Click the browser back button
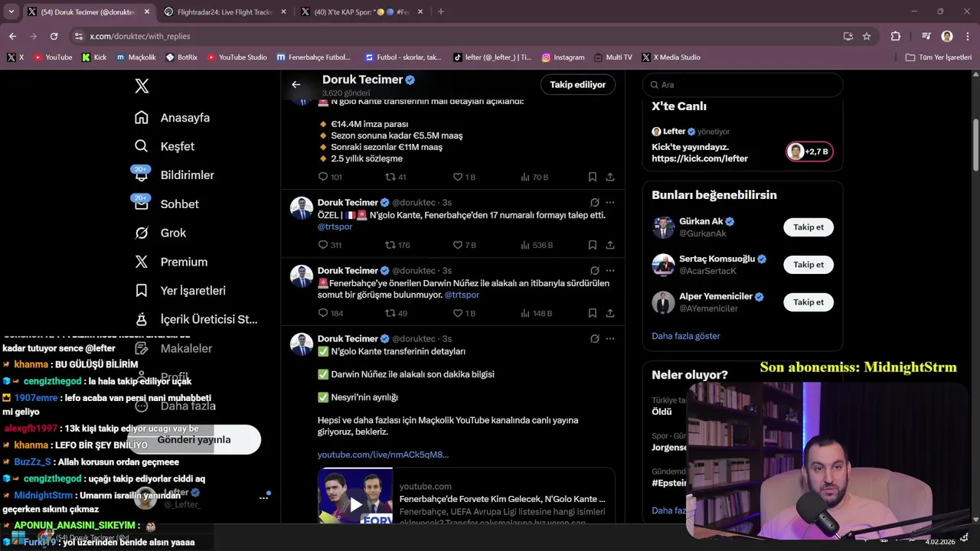 pos(12,36)
